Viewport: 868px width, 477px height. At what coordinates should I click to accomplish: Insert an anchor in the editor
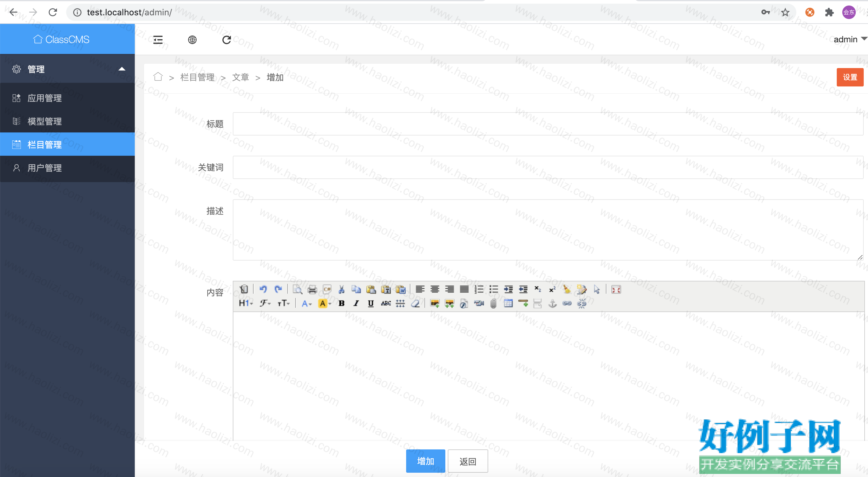pyautogui.click(x=553, y=303)
